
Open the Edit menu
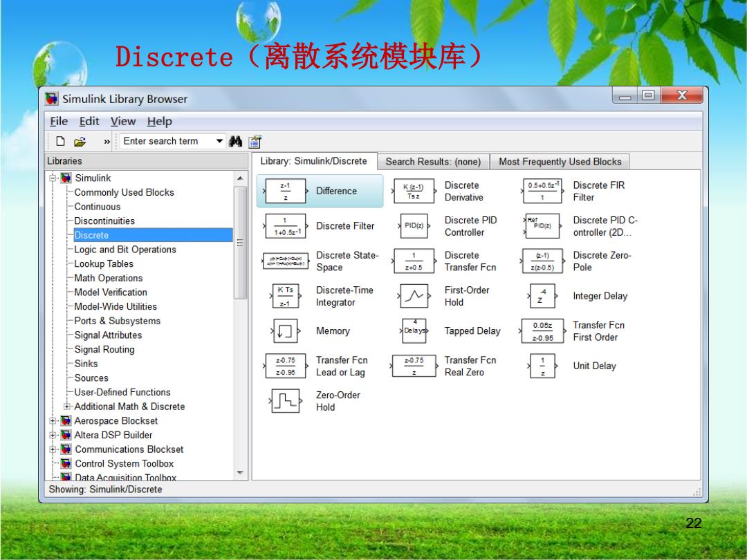(89, 122)
